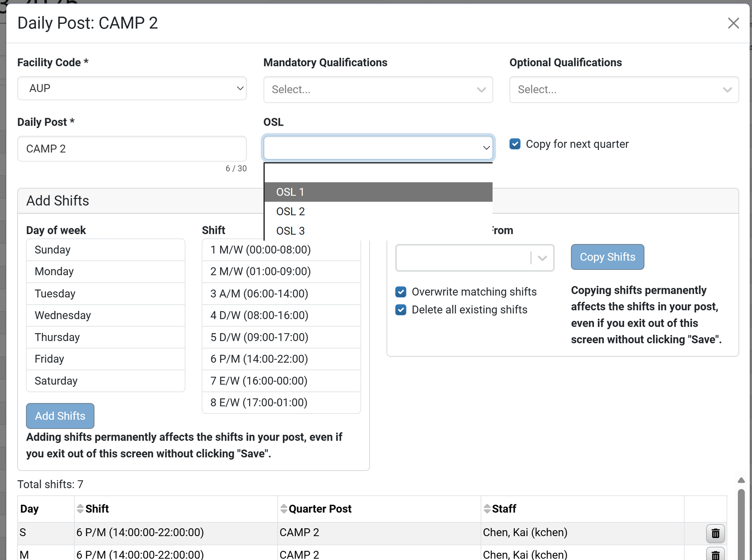Delete the Monday shift row
This screenshot has width=752, height=560.
tap(715, 555)
